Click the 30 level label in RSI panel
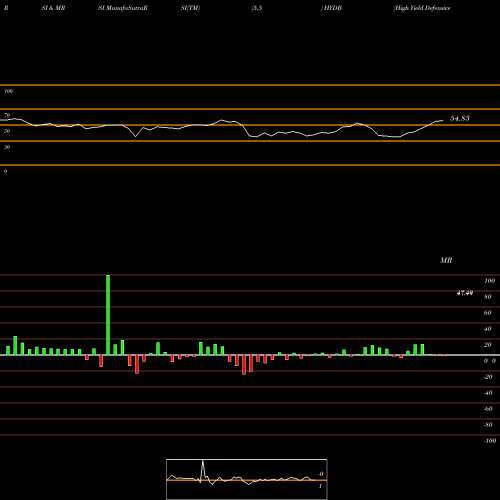 coord(7,147)
